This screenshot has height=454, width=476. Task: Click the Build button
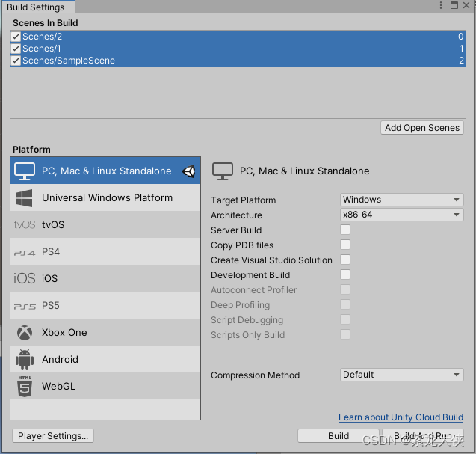(339, 436)
